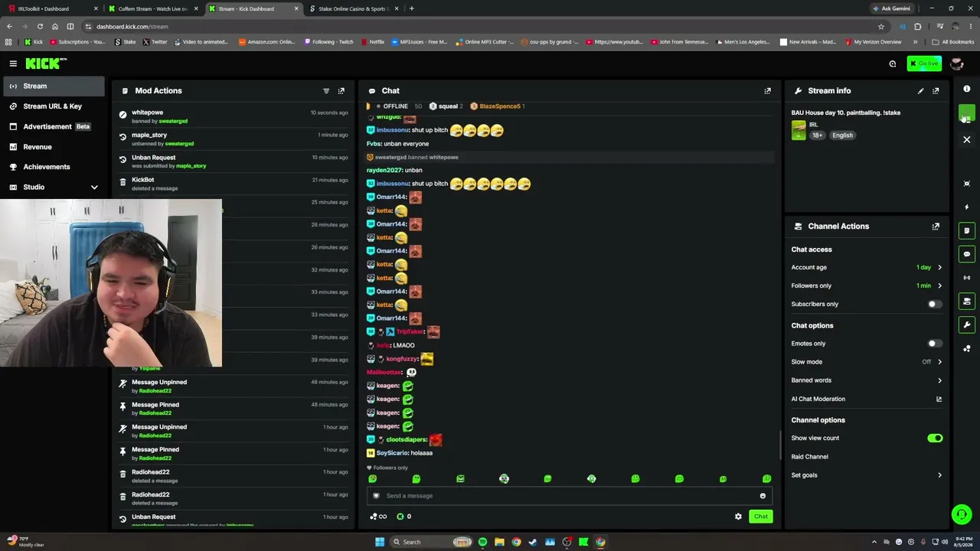Expand Banned words settings

867,380
